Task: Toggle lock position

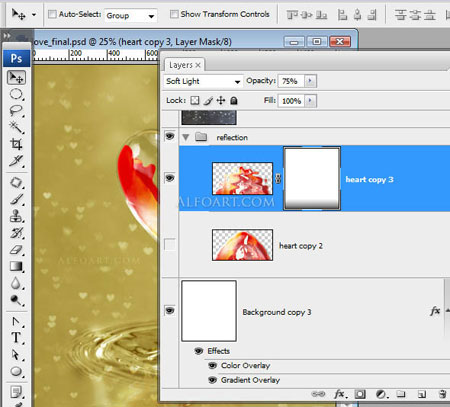Action: (x=221, y=100)
